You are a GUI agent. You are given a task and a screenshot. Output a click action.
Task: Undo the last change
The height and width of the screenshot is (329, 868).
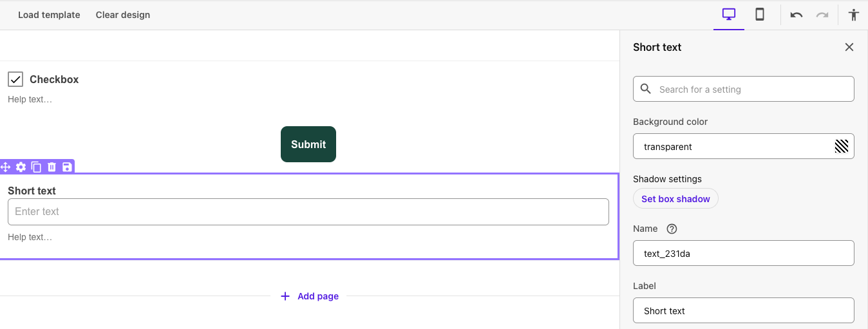coord(797,15)
